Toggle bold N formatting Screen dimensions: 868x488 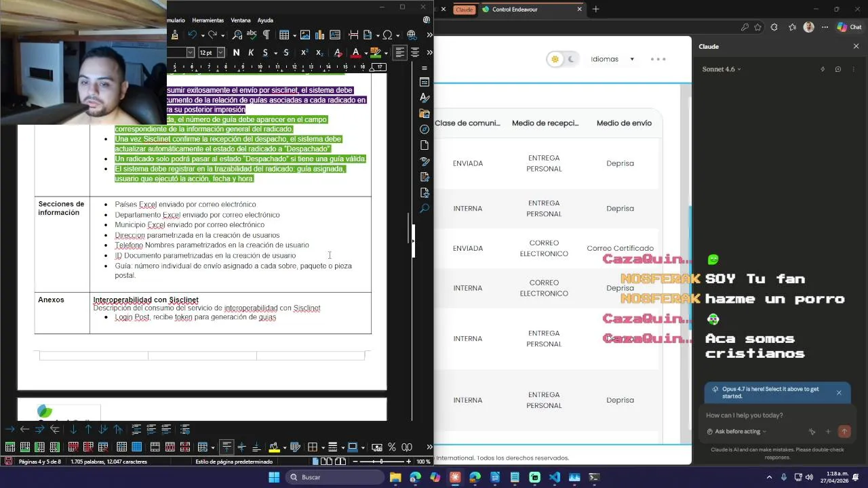(236, 53)
